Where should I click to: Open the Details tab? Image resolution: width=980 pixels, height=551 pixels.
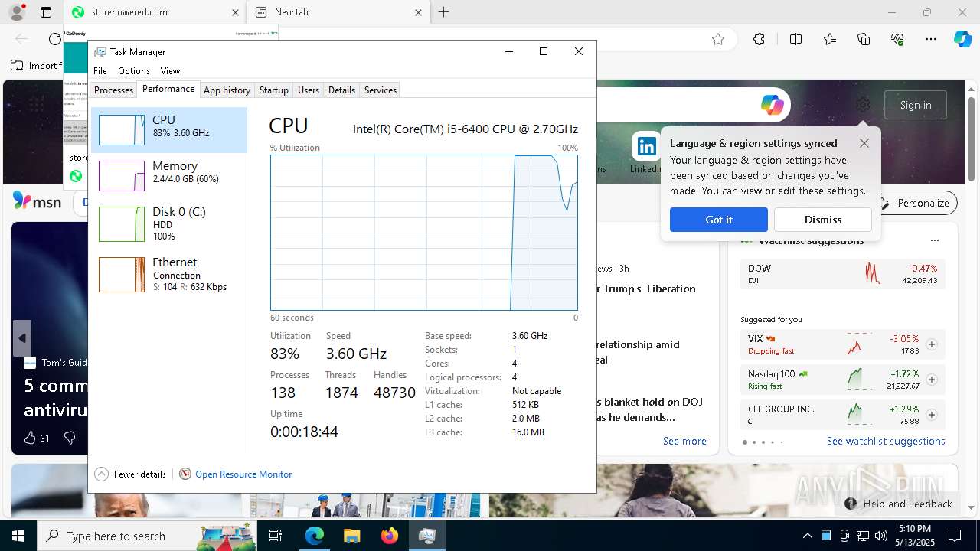[341, 90]
